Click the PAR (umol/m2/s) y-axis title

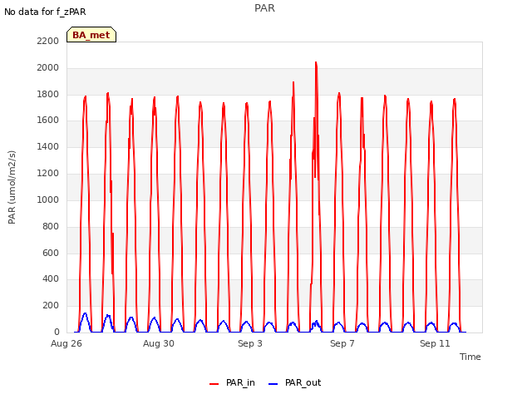(x=12, y=187)
